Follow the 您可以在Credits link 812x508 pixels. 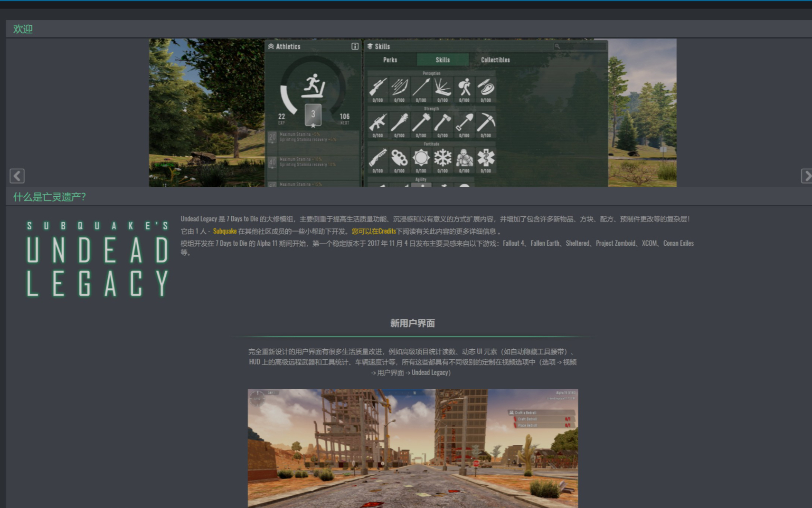click(x=374, y=231)
